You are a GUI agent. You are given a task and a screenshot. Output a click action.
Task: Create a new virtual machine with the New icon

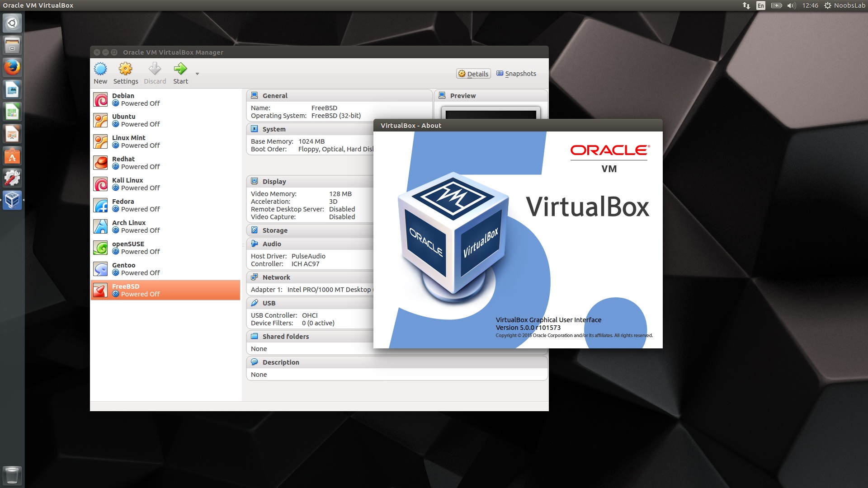100,72
